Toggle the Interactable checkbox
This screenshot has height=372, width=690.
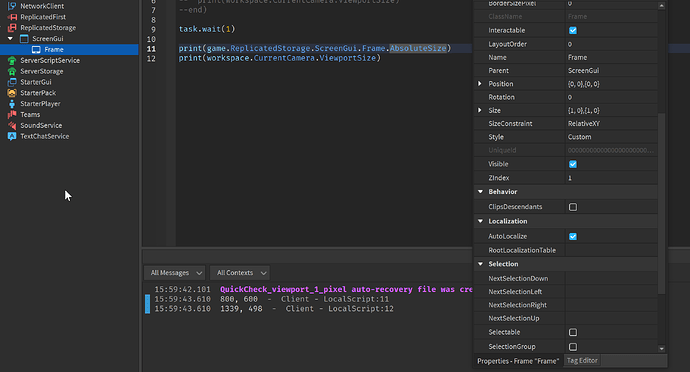pos(573,30)
